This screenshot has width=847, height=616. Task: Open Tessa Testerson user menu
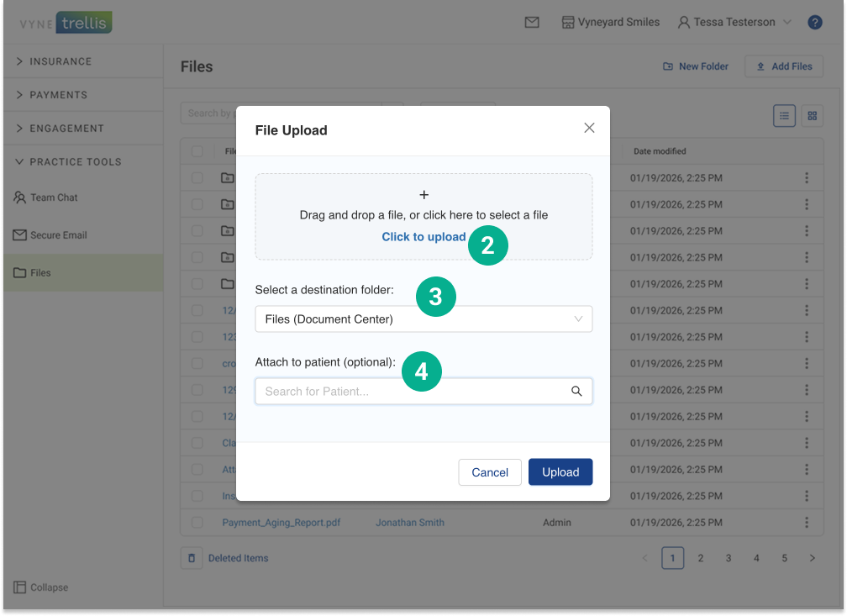734,23
